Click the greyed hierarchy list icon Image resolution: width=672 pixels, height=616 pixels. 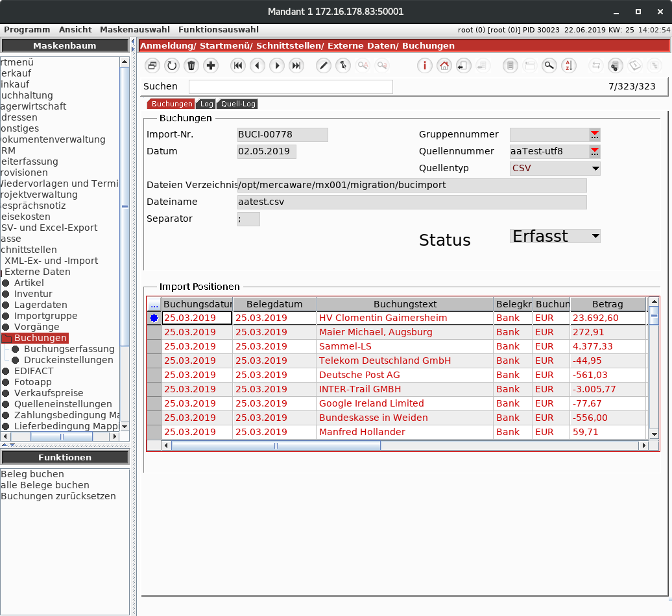[654, 65]
